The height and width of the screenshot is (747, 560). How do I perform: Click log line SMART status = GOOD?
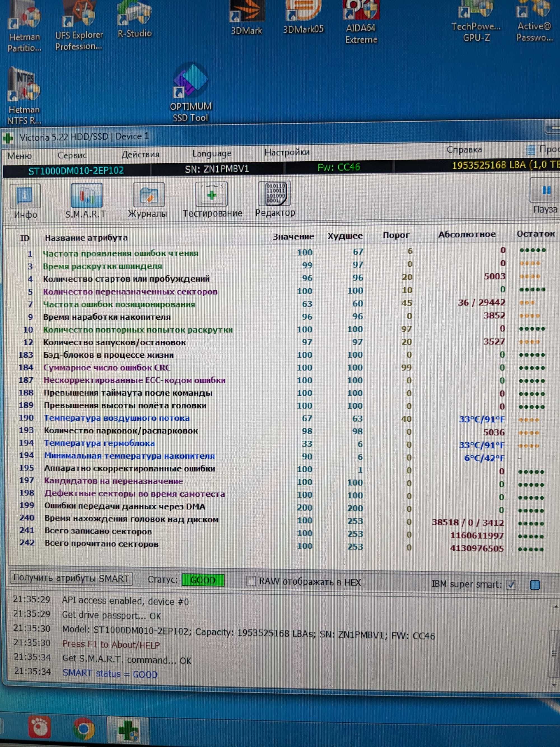pos(110,673)
